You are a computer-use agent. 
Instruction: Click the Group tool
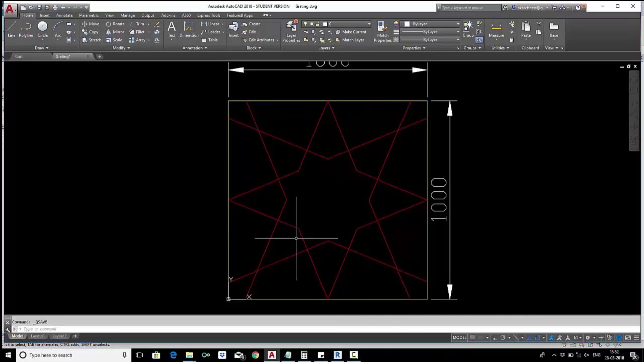coord(468,29)
